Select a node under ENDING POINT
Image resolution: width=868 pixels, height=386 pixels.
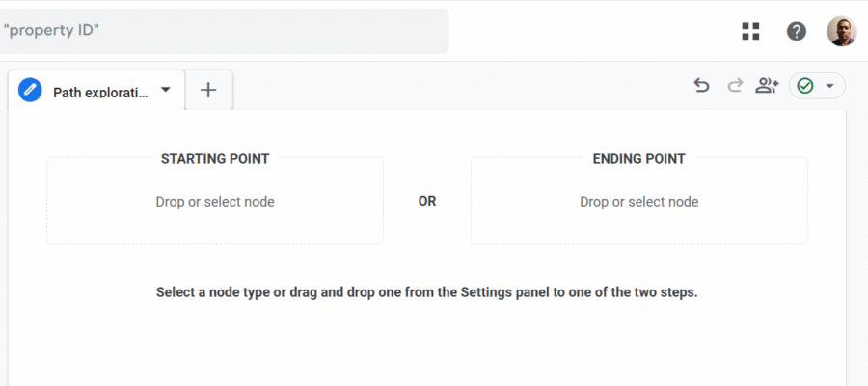click(638, 202)
